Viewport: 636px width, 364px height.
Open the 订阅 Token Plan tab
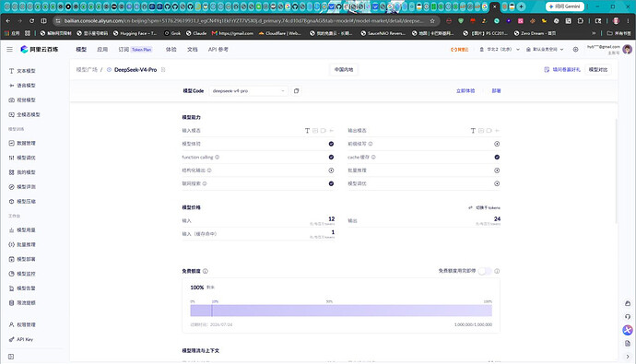pyautogui.click(x=135, y=50)
